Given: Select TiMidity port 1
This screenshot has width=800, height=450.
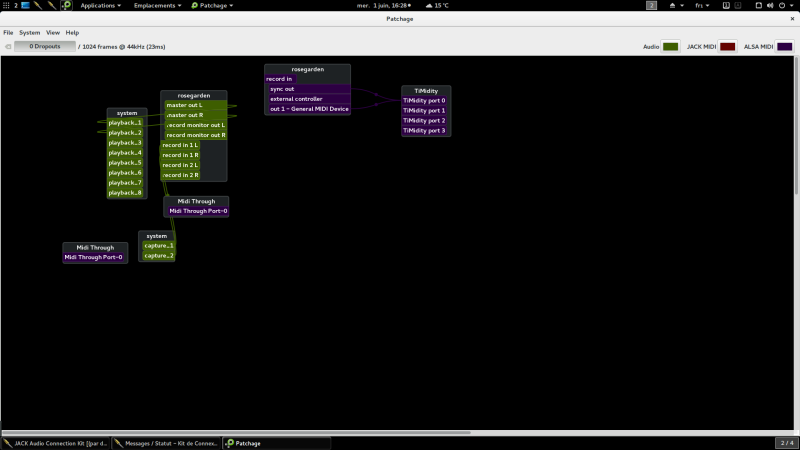Looking at the screenshot, I should (424, 111).
